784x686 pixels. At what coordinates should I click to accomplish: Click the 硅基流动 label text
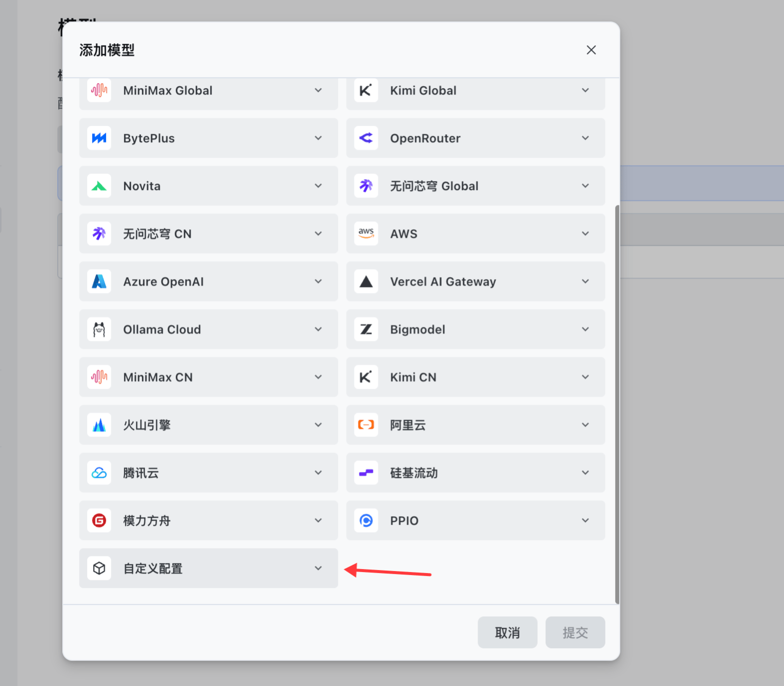coord(414,473)
